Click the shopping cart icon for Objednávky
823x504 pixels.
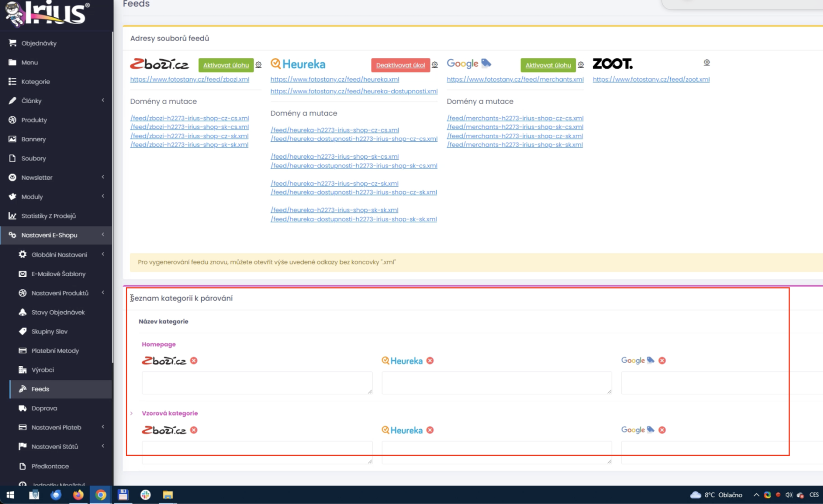pos(13,43)
